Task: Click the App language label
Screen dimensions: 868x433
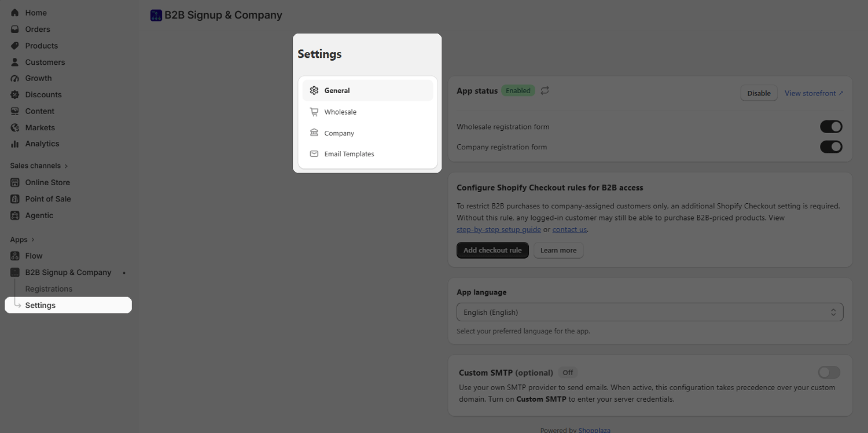Action: click(481, 292)
